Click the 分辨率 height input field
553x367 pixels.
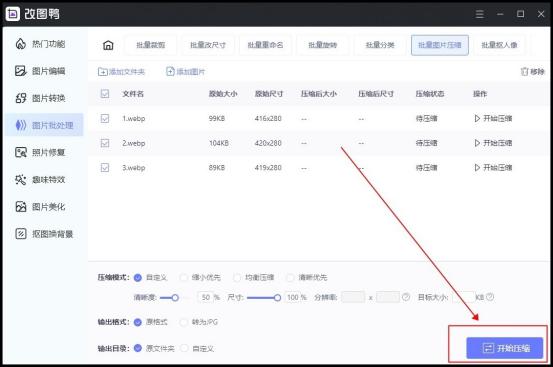coord(388,297)
